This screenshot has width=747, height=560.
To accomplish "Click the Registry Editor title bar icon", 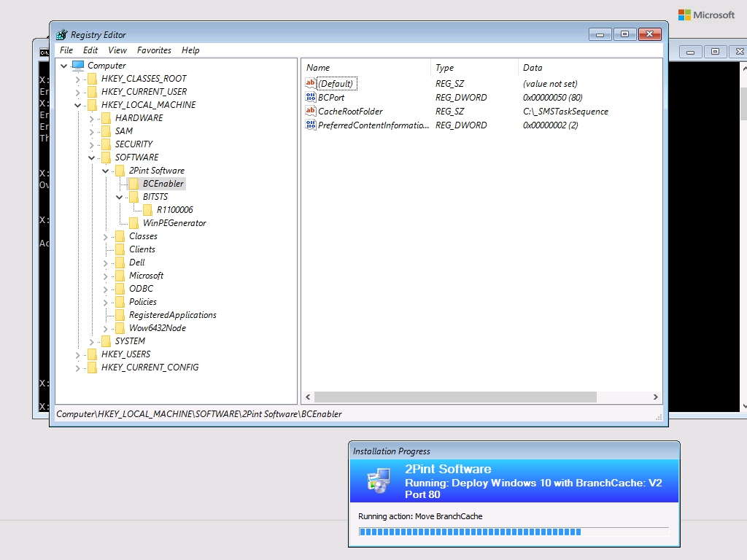I will (x=62, y=34).
